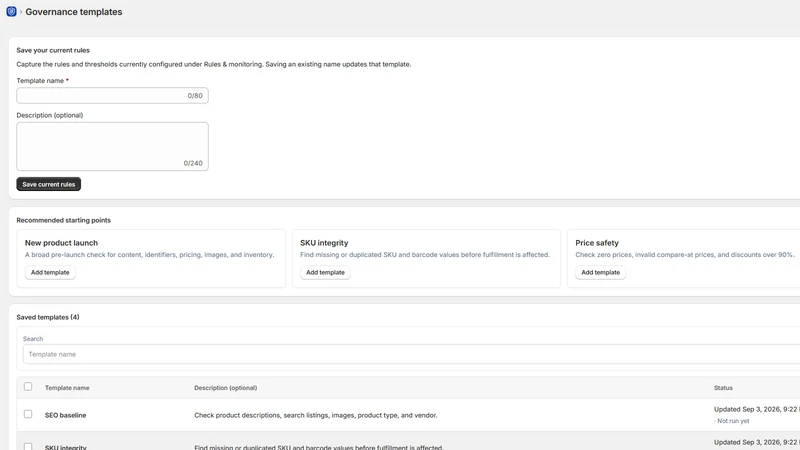Click the Save your current rules heading
The image size is (800, 450).
coord(53,51)
